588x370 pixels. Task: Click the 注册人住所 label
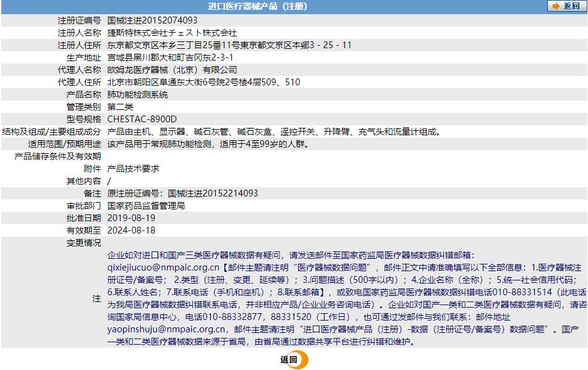point(79,45)
